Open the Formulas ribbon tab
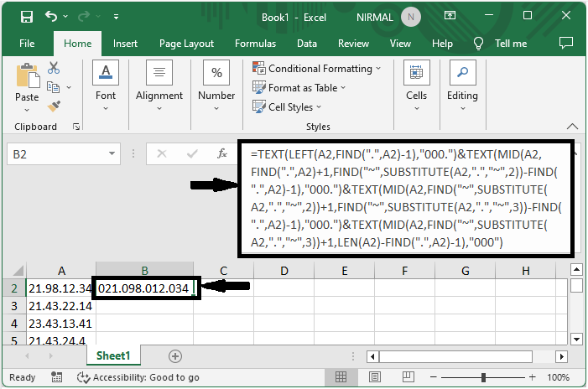 (x=255, y=44)
